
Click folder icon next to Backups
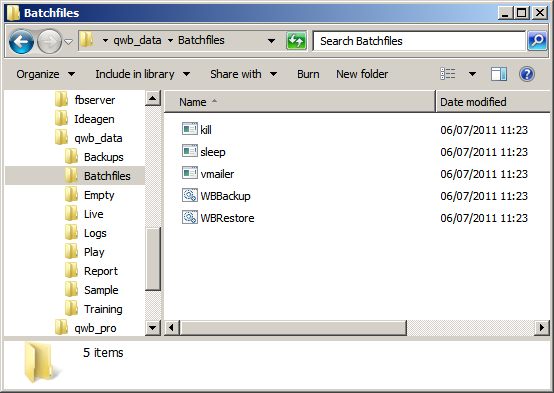point(71,156)
